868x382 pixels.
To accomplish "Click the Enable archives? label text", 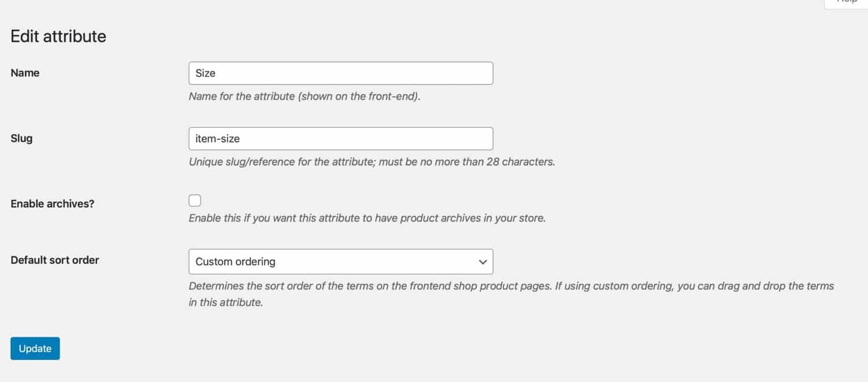I will [x=52, y=203].
